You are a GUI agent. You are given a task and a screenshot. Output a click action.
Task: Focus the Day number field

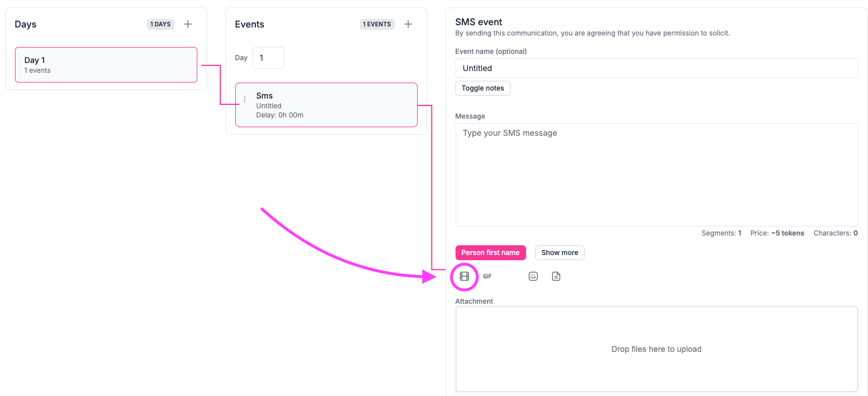[268, 58]
